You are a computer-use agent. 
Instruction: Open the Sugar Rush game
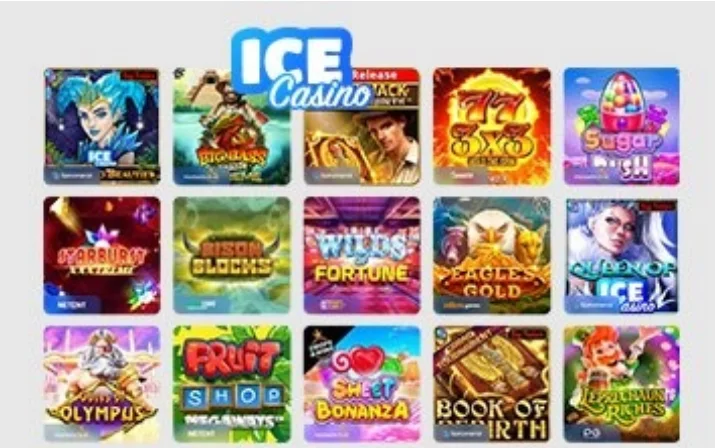pyautogui.click(x=622, y=126)
